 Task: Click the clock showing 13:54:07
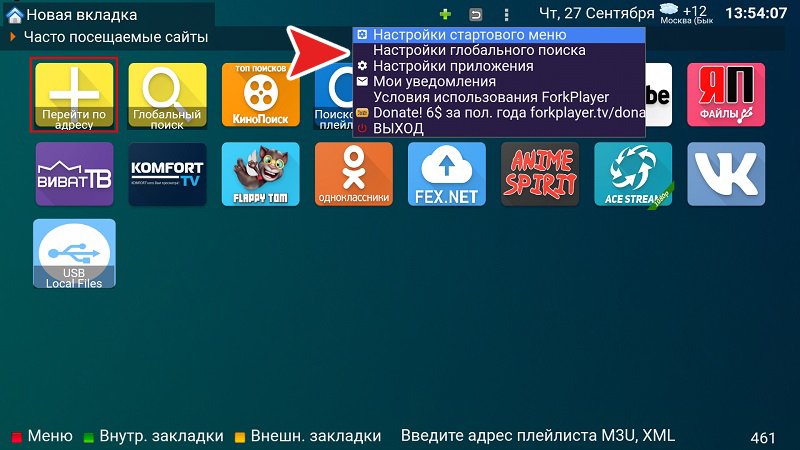point(757,13)
